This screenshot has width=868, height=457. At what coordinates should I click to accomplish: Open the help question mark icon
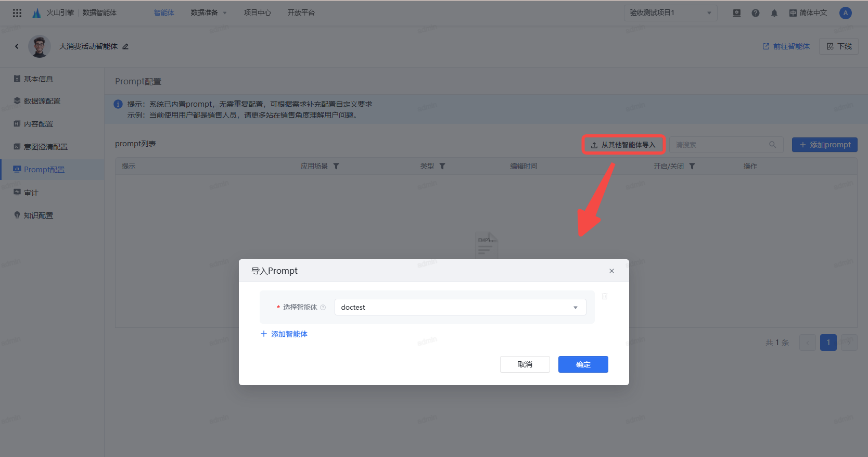click(756, 13)
